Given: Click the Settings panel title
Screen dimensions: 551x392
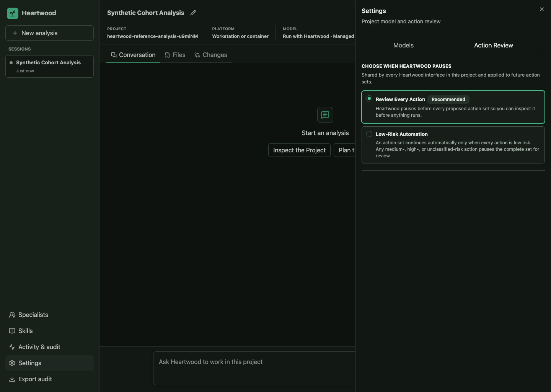Looking at the screenshot, I should point(373,11).
